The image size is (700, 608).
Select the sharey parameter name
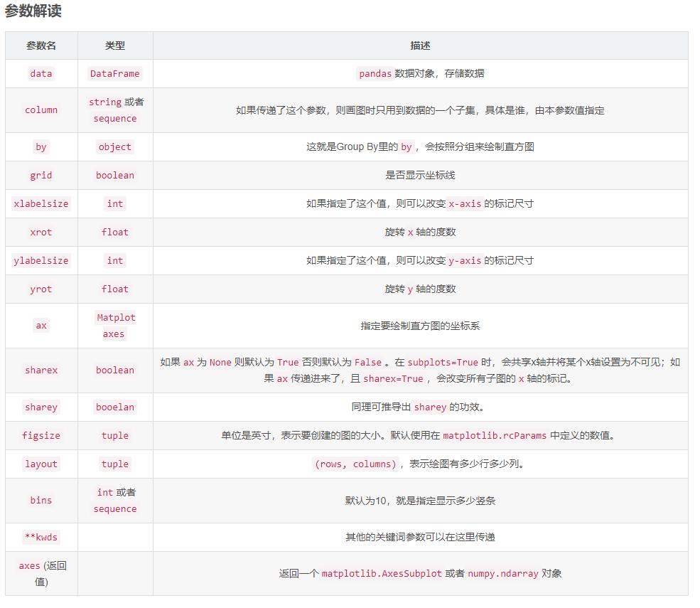tap(41, 407)
